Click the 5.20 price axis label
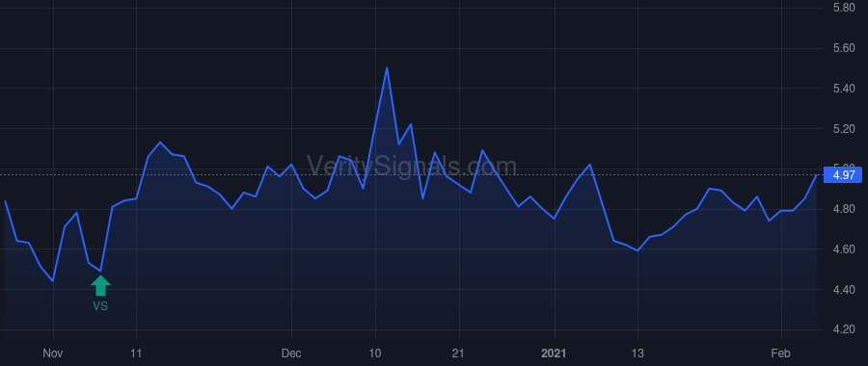The image size is (868, 366). [845, 129]
